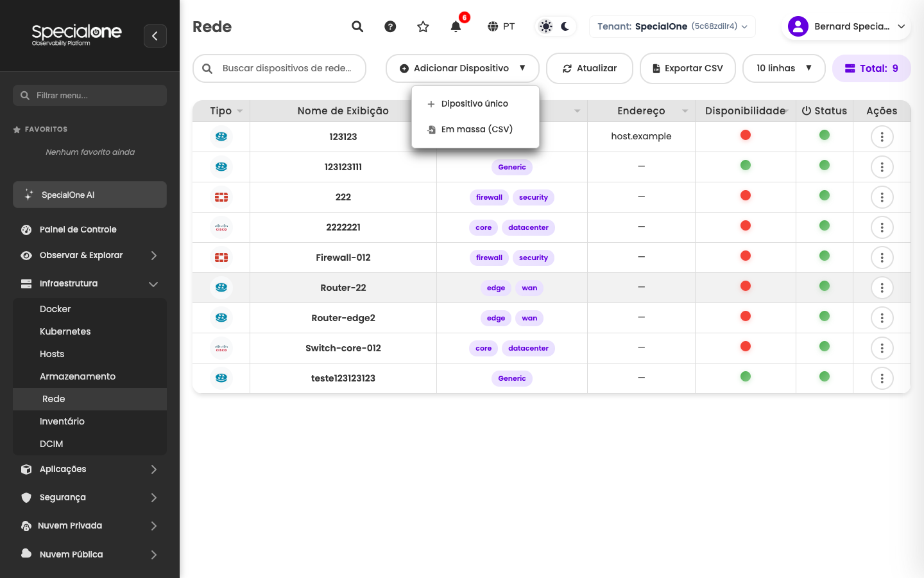
Task: Open the 10 linhas rows dropdown
Action: coord(783,68)
